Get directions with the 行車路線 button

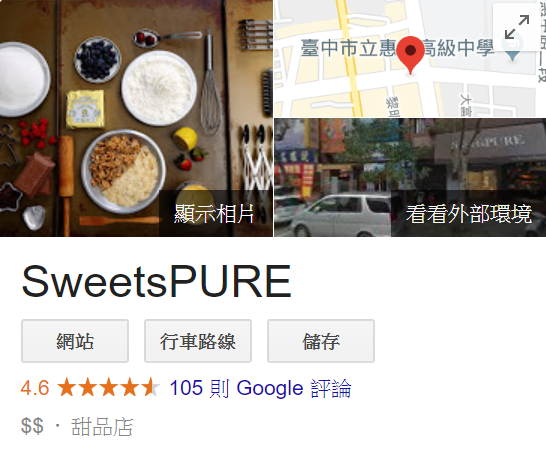pos(198,341)
